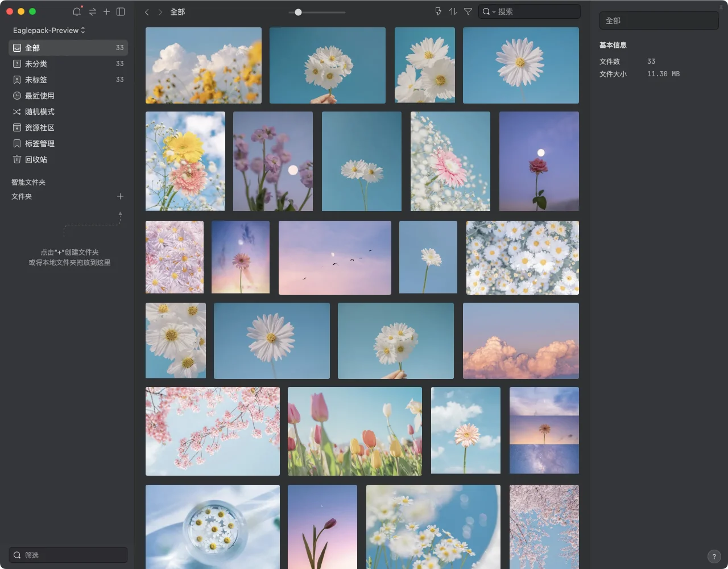Image resolution: width=728 pixels, height=569 pixels.
Task: Select 全部 in the sidebar
Action: coord(68,48)
